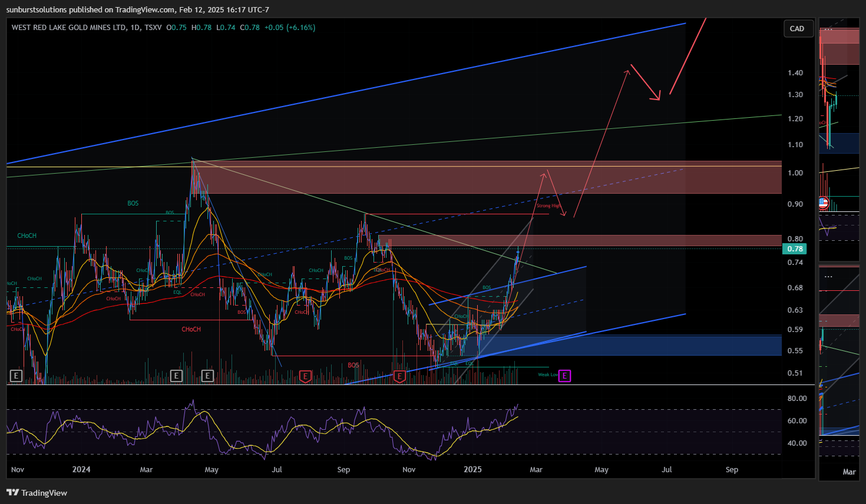
Task: Click the 1D interval label in chart header
Action: (x=135, y=27)
